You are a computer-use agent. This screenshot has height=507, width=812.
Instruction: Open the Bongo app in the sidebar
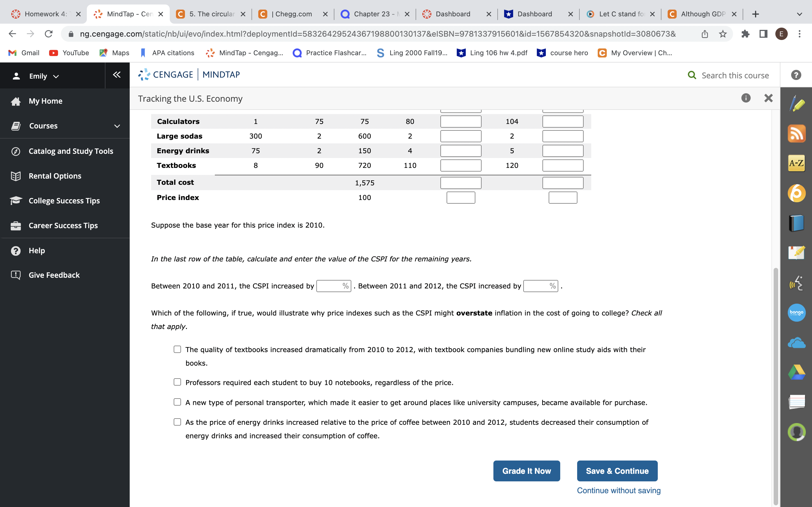click(796, 313)
